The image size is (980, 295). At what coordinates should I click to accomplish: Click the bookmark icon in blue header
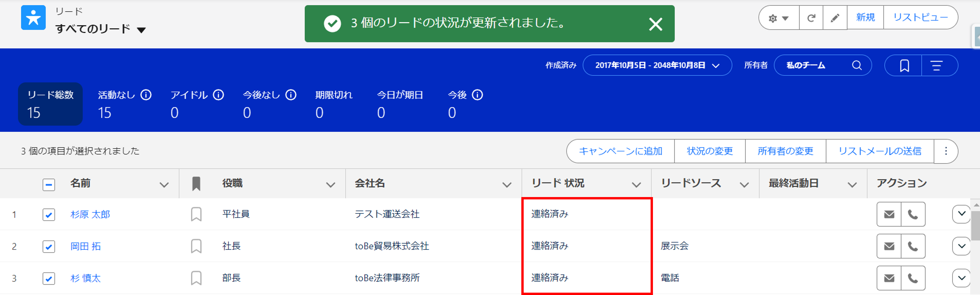tap(904, 66)
